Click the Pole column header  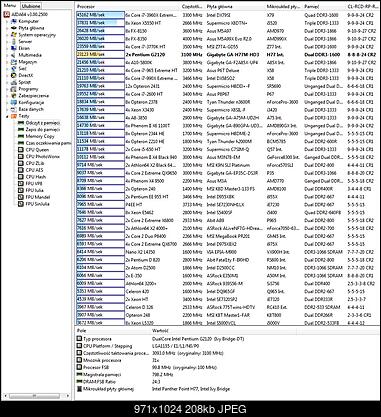[113, 331]
